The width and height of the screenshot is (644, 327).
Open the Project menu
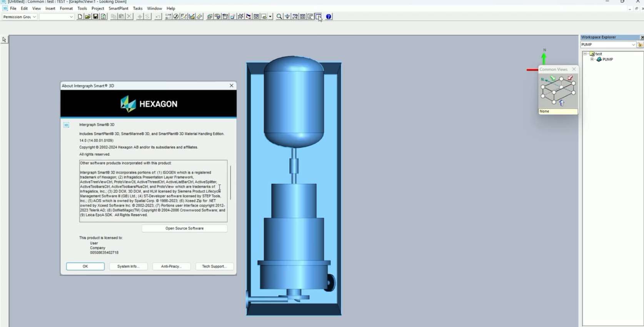pos(98,8)
